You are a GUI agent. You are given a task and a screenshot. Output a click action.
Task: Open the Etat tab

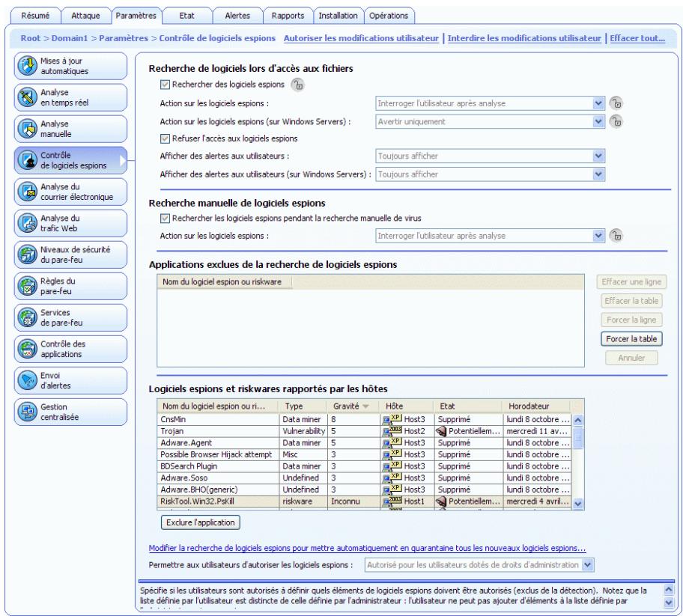click(186, 16)
